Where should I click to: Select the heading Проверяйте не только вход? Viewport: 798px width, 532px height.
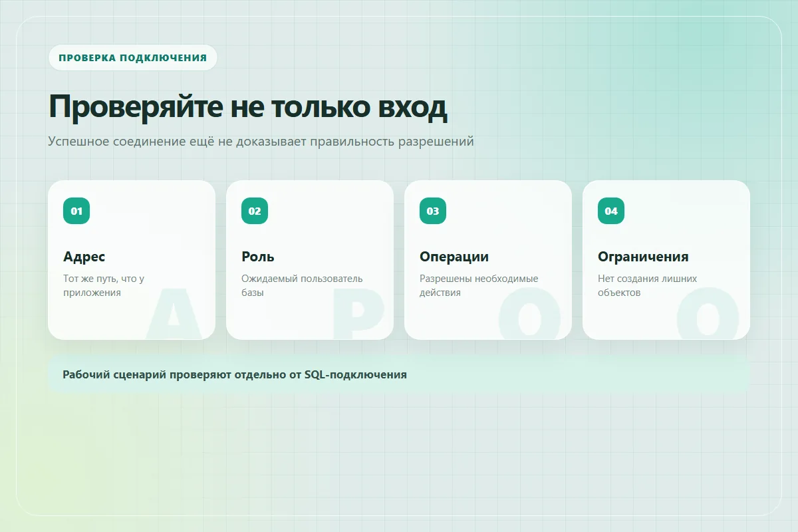248,106
